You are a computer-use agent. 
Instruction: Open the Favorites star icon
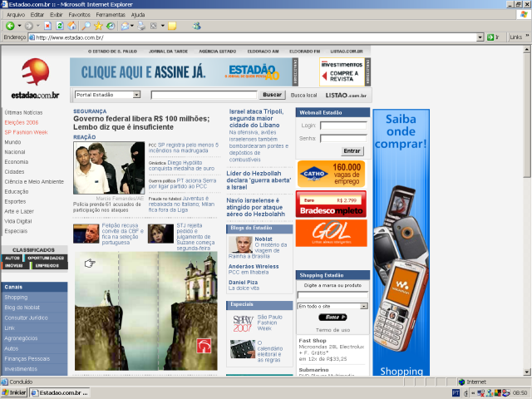[x=99, y=26]
